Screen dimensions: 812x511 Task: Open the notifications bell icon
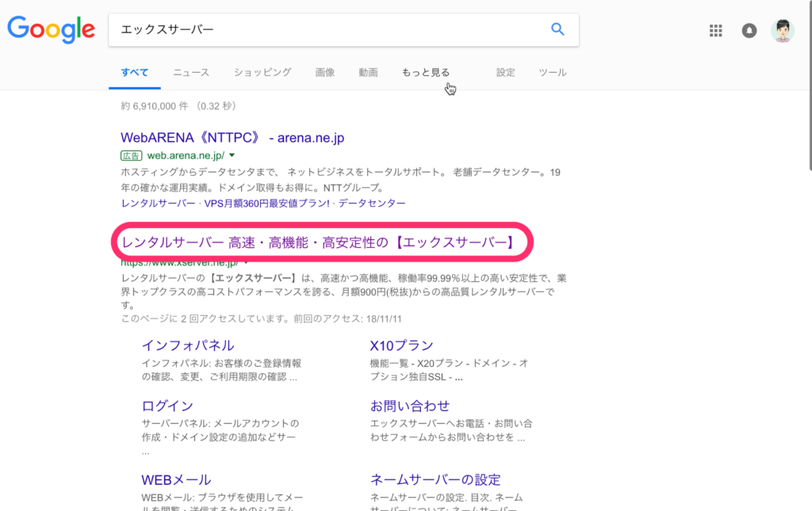[749, 30]
